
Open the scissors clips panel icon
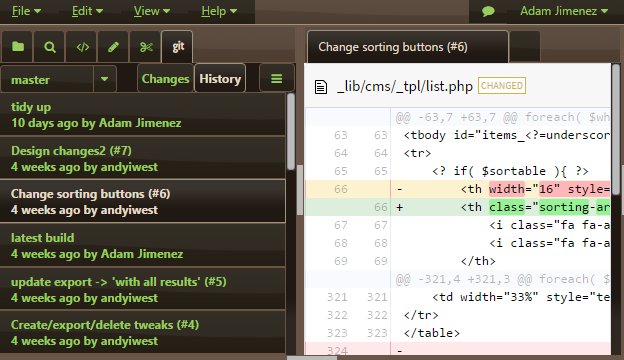pyautogui.click(x=146, y=47)
